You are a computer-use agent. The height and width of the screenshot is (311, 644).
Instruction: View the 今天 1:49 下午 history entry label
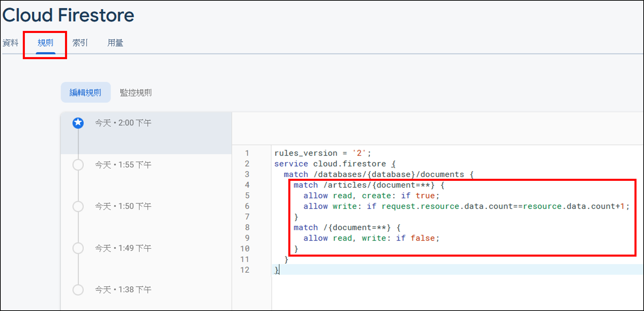(x=123, y=248)
